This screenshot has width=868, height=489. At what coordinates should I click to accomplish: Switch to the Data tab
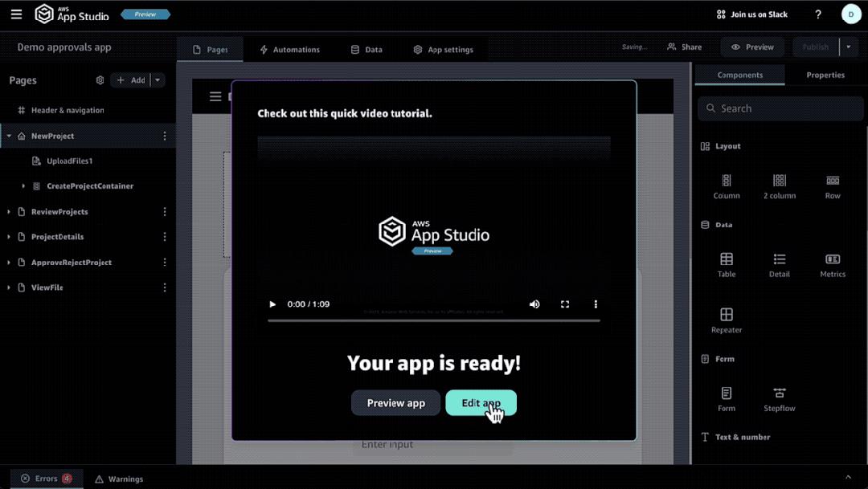coord(366,49)
